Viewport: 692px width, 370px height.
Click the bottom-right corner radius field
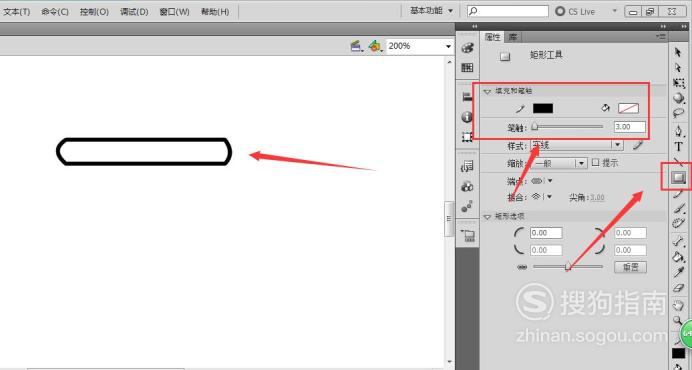(x=630, y=250)
